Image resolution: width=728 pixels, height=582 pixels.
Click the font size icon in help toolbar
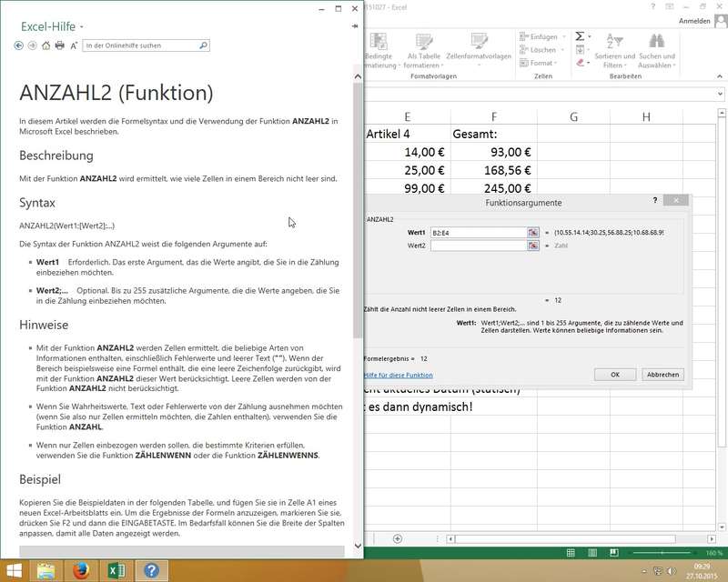click(74, 45)
